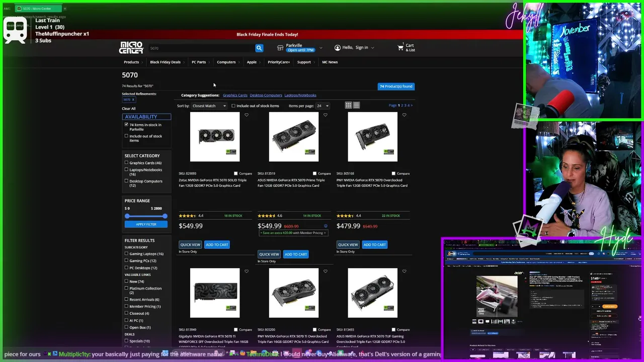This screenshot has height=362, width=644.
Task: Open Desktop Computers category suggestion link
Action: [266, 95]
